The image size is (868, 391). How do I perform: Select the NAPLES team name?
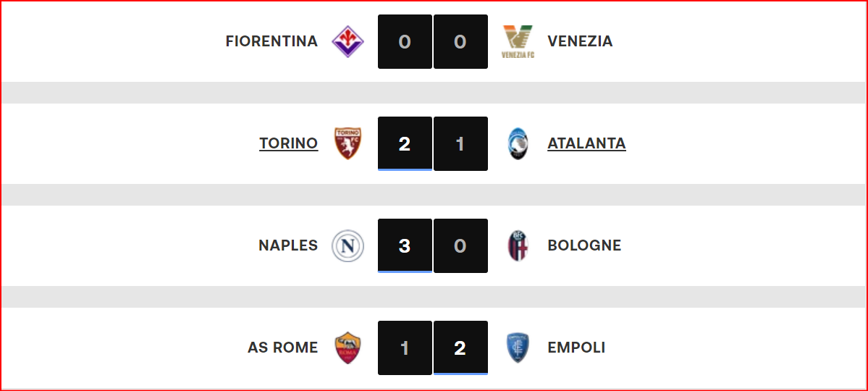pyautogui.click(x=288, y=246)
